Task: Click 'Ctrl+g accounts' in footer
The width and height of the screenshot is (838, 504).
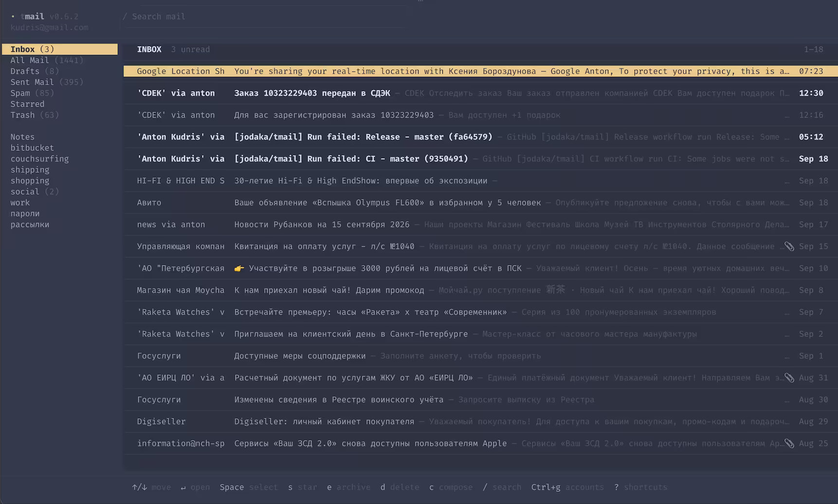Action: coord(567,487)
